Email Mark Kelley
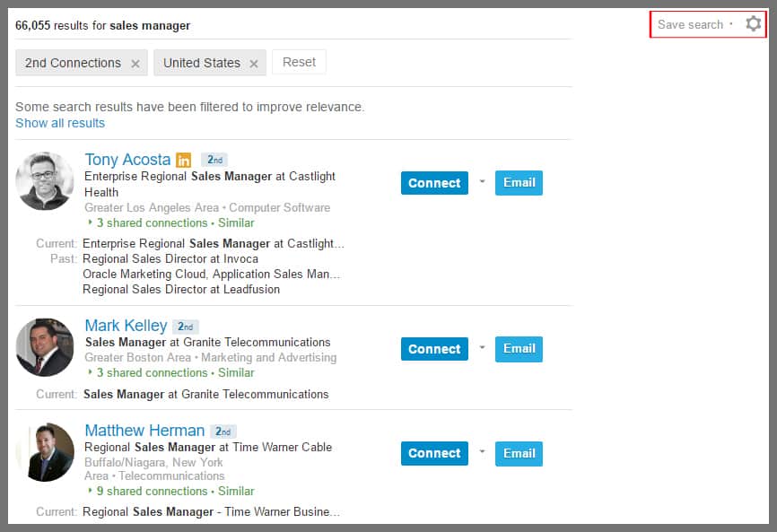Screen dimensions: 777x532 click(x=519, y=349)
